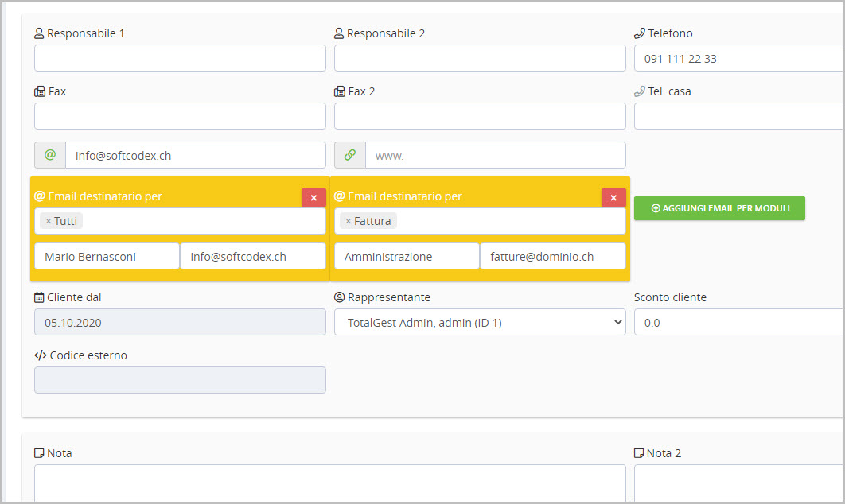This screenshot has height=504, width=845.
Task: Click the Nota text area
Action: click(329, 483)
